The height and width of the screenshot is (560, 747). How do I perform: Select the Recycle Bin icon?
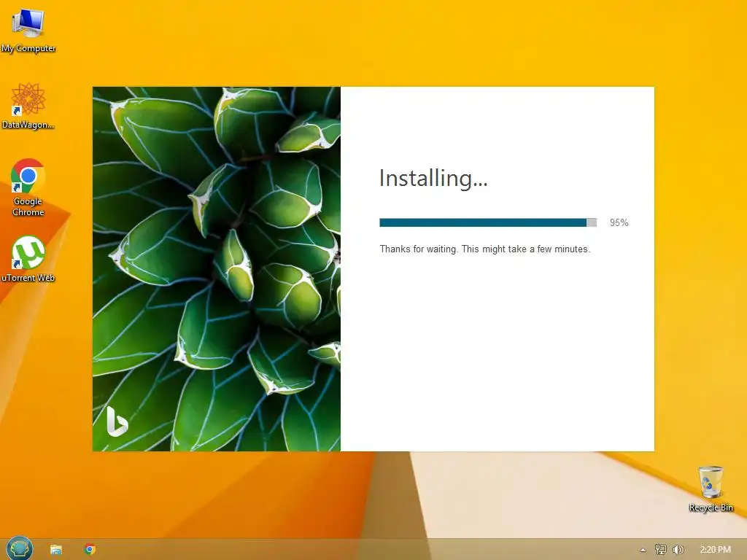click(x=711, y=489)
